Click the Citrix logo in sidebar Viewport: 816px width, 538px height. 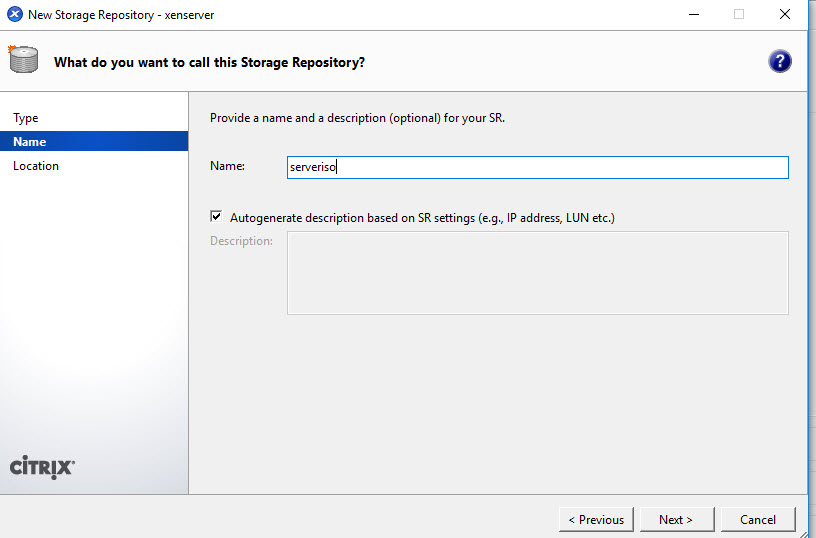click(x=42, y=467)
